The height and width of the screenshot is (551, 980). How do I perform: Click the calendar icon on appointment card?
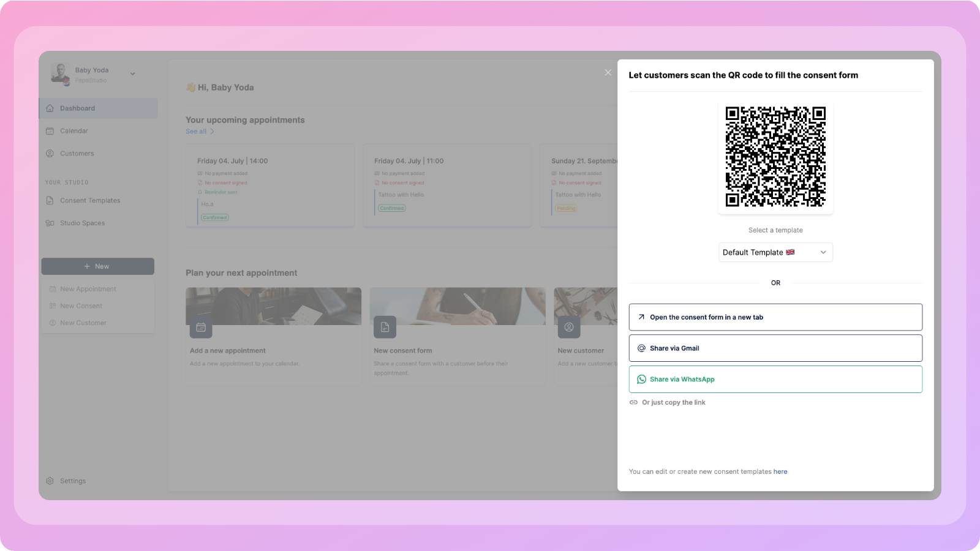[x=201, y=328]
